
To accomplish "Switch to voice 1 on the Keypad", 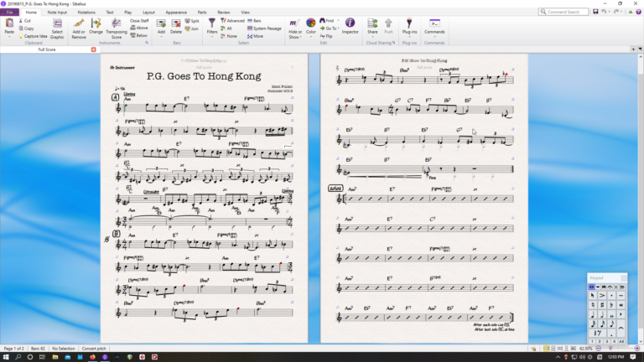I will pyautogui.click(x=592, y=342).
